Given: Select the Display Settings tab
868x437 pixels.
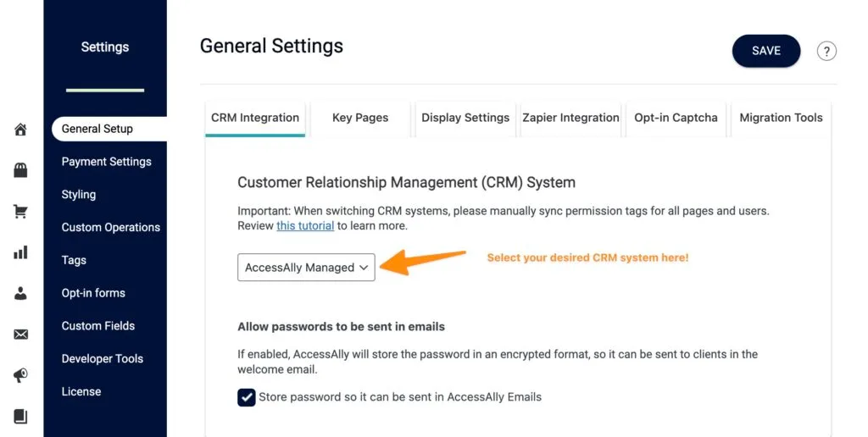Looking at the screenshot, I should (465, 118).
